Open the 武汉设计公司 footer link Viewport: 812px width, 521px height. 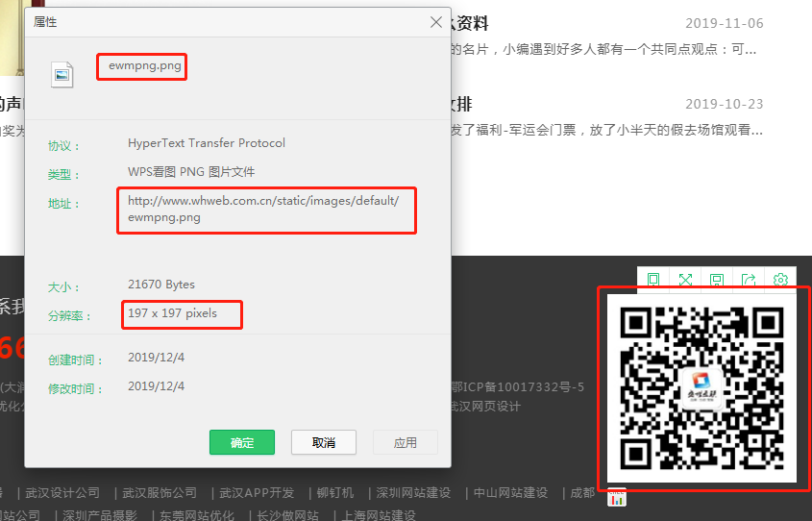point(62,493)
